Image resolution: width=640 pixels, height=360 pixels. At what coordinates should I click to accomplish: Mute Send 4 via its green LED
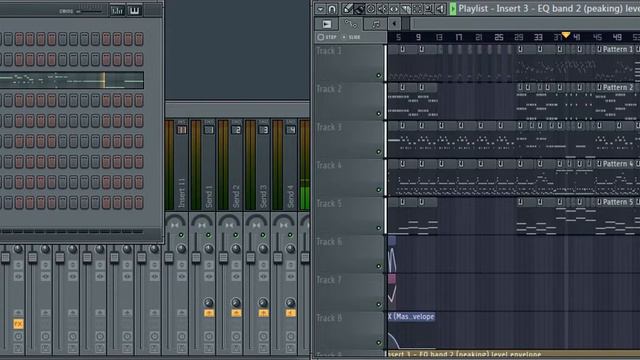coord(290,235)
